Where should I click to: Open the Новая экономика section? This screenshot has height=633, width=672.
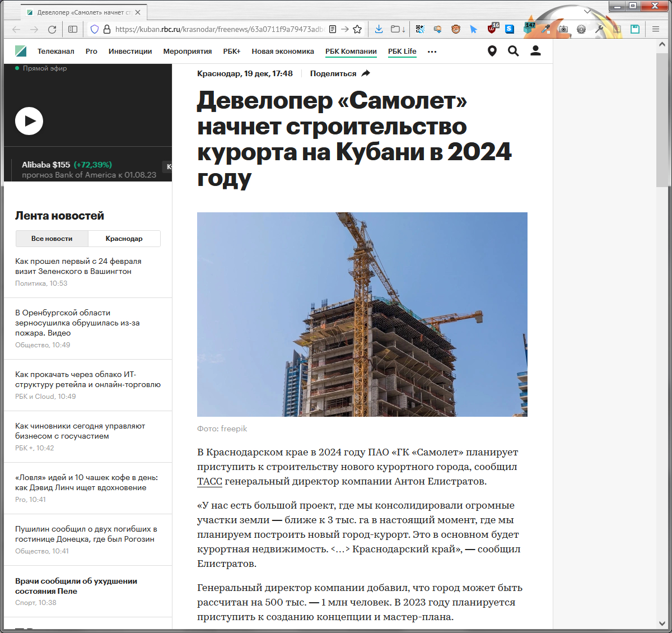[x=283, y=51]
